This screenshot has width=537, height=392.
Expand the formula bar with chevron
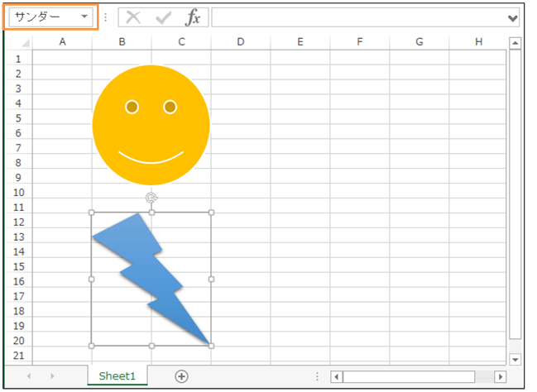(x=512, y=17)
